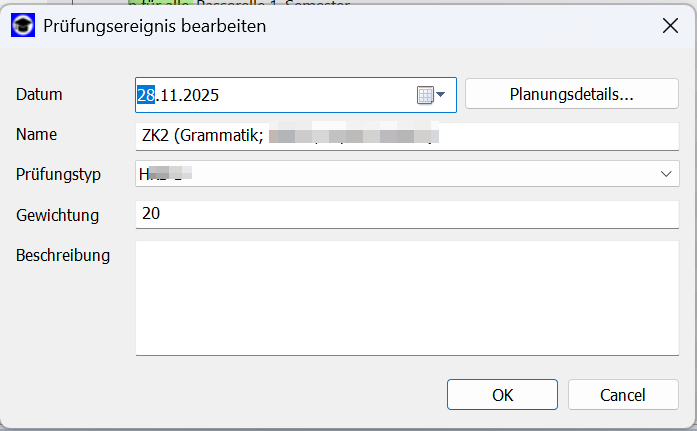
Task: Confirm the dialog with OK
Action: 502,395
